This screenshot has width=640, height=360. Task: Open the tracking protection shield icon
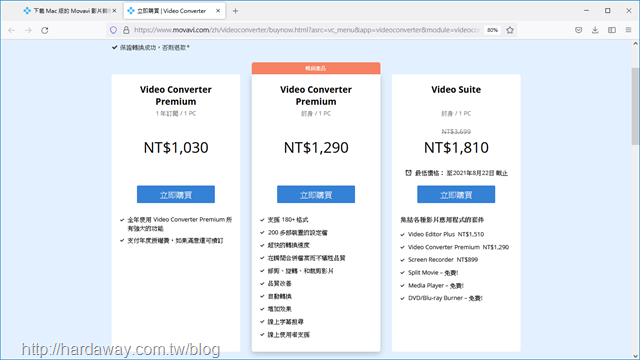click(113, 30)
